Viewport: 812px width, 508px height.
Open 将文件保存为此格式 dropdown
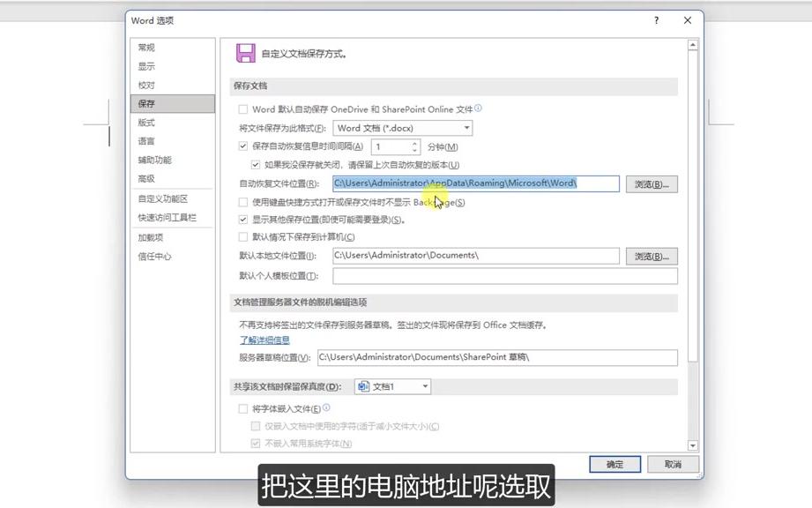[403, 128]
